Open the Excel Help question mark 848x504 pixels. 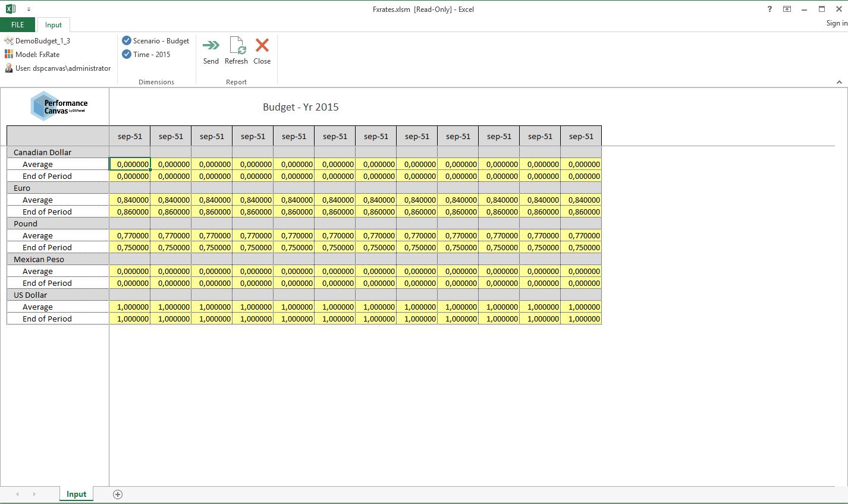click(x=770, y=9)
